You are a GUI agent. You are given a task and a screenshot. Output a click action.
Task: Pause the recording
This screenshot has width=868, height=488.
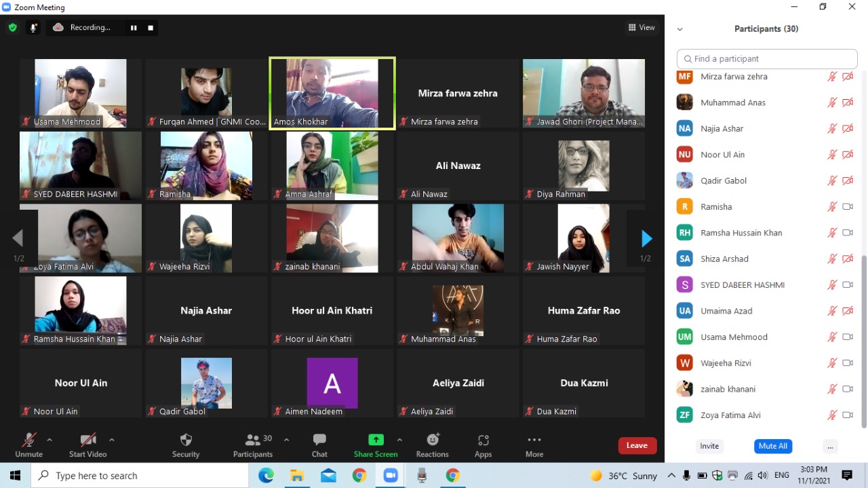click(134, 28)
